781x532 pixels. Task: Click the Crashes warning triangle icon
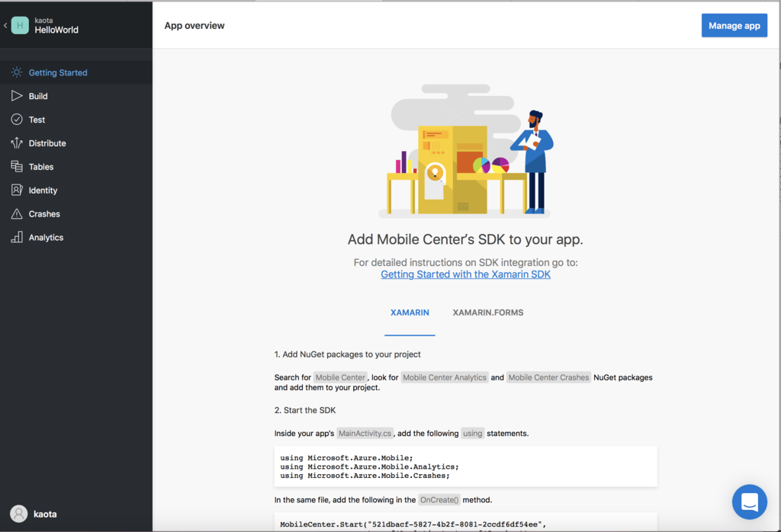coord(17,213)
